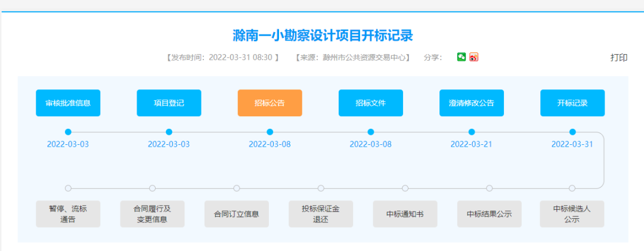Click hollow dot above 中标候选人公示

tap(572, 188)
